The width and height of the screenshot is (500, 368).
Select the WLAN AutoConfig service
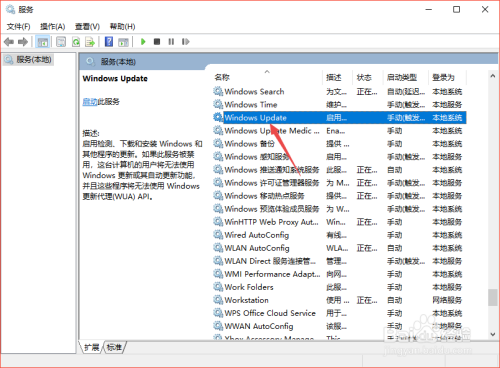(339, 248)
